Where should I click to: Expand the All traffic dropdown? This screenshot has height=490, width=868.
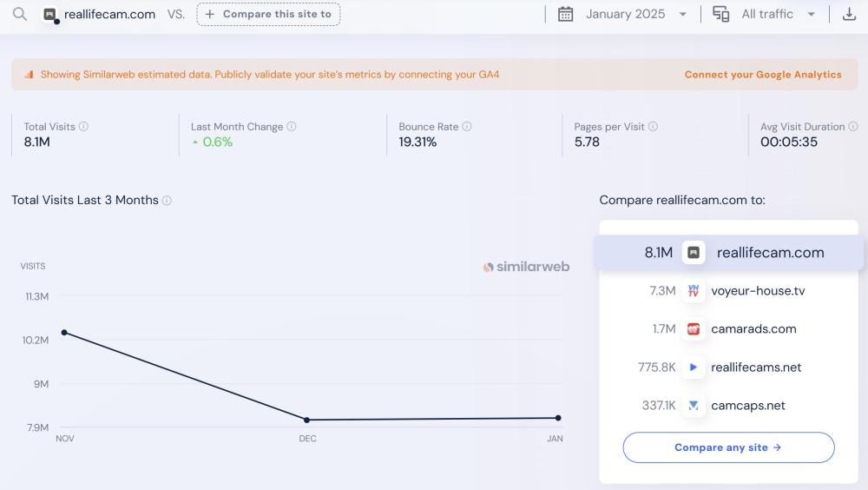point(778,14)
